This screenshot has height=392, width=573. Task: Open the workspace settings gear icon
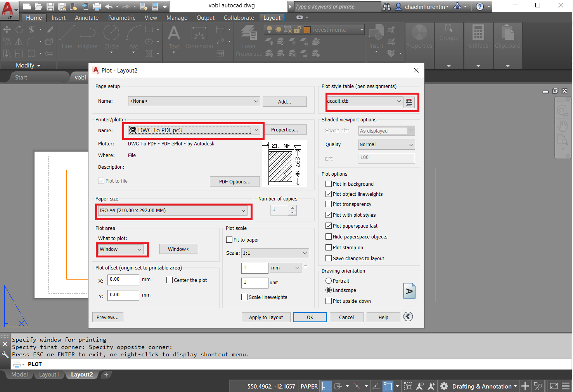(445, 386)
